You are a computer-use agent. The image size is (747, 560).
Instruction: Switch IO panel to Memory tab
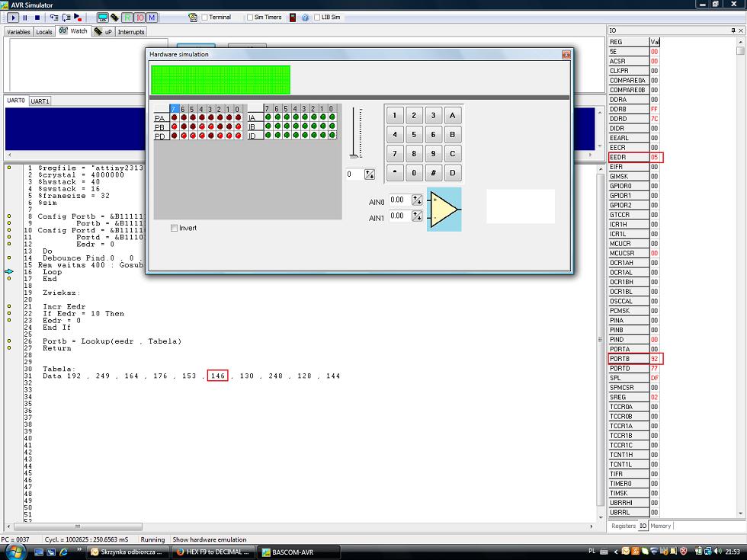[x=660, y=526]
